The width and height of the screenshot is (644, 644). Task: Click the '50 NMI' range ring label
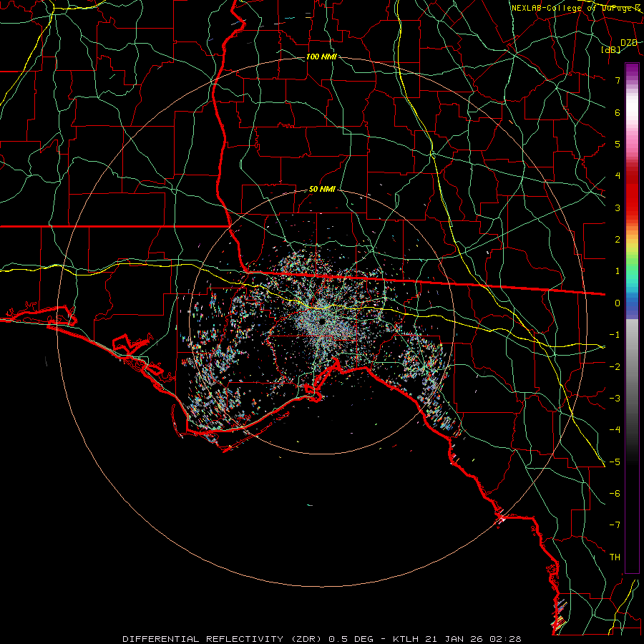coord(322,190)
